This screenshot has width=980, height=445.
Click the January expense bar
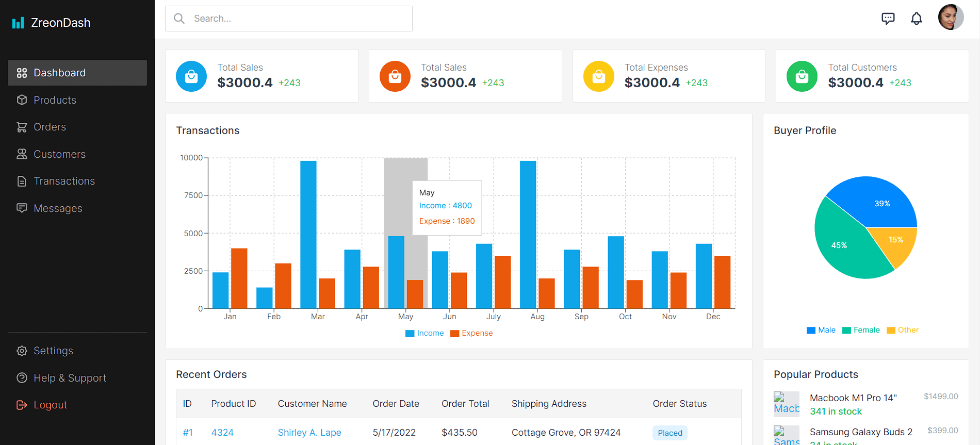pos(239,278)
